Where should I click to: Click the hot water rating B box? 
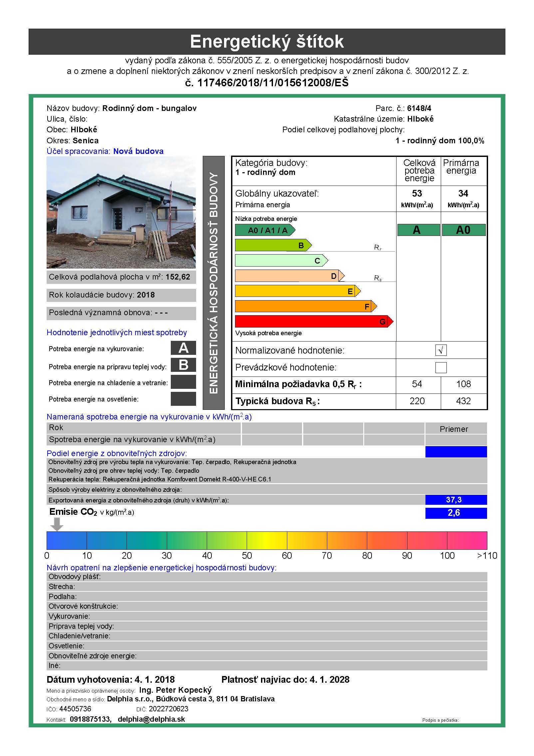tap(183, 365)
